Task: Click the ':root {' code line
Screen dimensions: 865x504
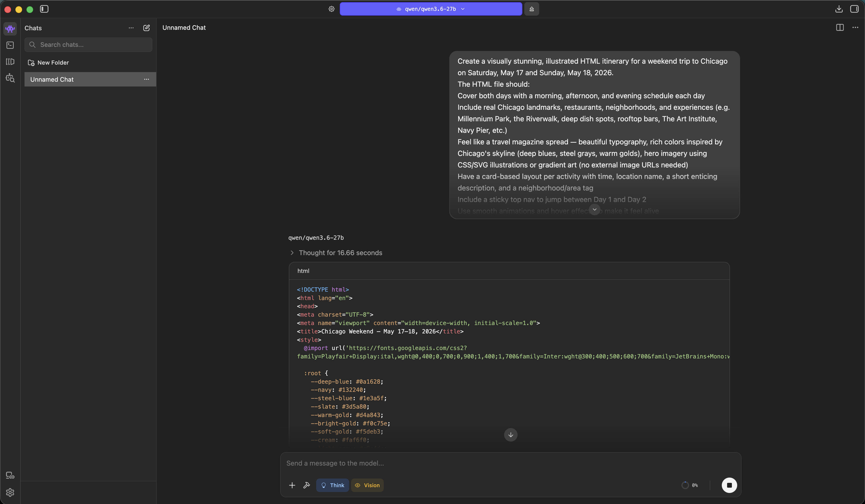Action: [316, 373]
